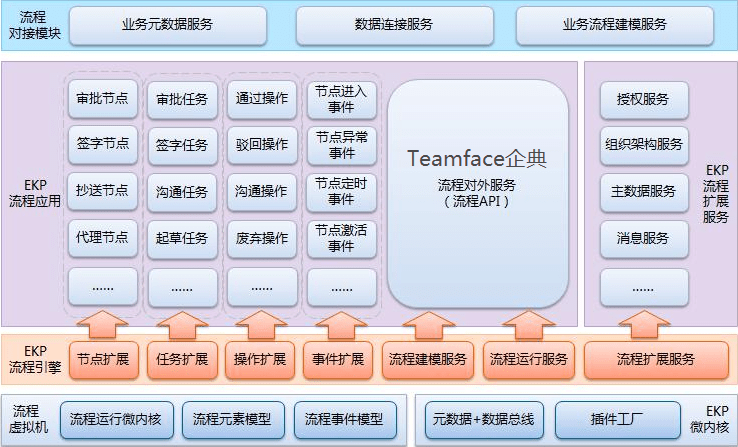The image size is (738, 447).
Task: Click the orange 流程建模服务 box
Action: tap(427, 360)
